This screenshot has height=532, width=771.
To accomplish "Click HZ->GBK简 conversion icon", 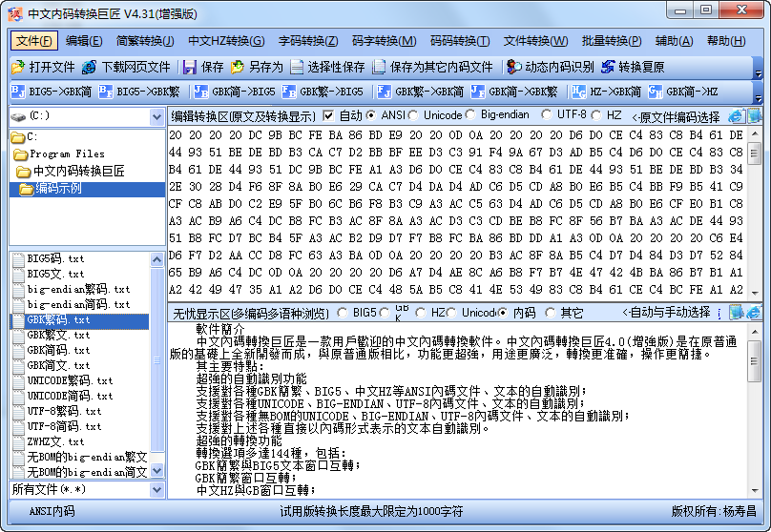I will [579, 92].
